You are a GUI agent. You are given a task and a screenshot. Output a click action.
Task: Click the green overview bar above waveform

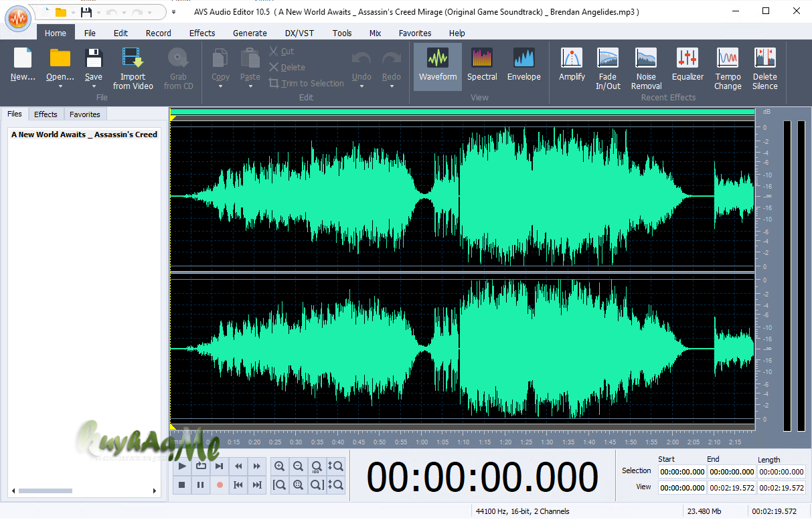(462, 112)
